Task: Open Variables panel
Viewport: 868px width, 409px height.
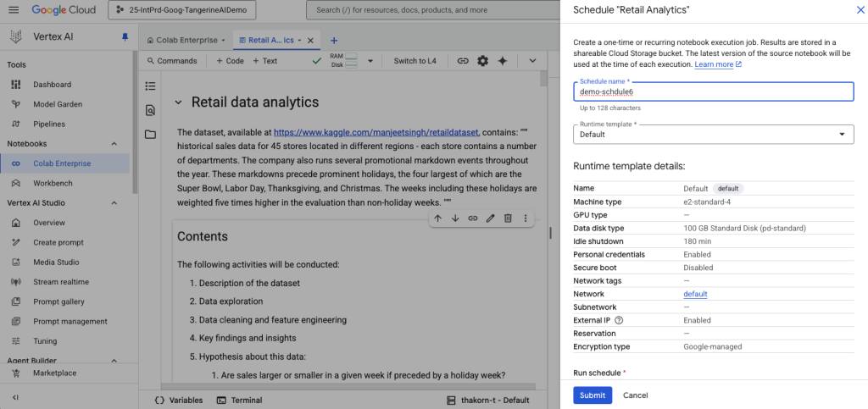Action: (x=179, y=401)
